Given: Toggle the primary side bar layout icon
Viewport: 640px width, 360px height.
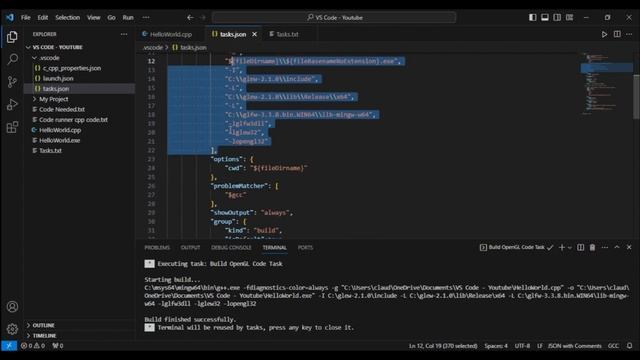Looking at the screenshot, I should 533,18.
